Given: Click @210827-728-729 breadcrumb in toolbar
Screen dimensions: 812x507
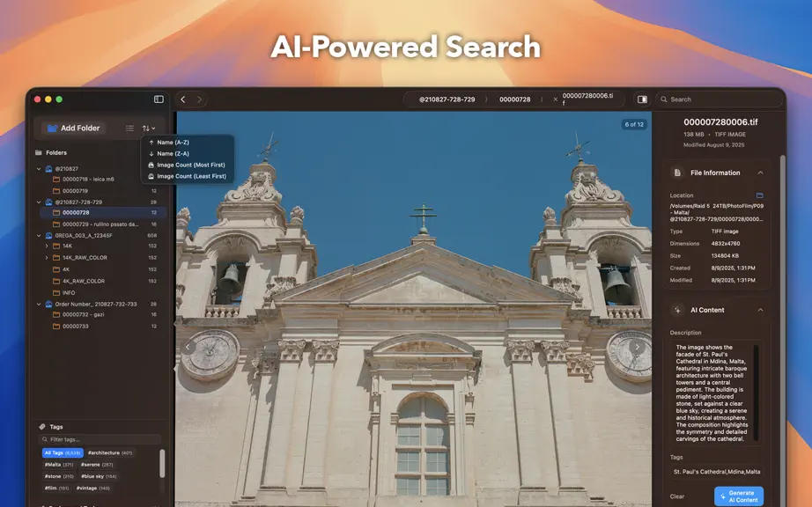Looking at the screenshot, I should click(x=447, y=99).
